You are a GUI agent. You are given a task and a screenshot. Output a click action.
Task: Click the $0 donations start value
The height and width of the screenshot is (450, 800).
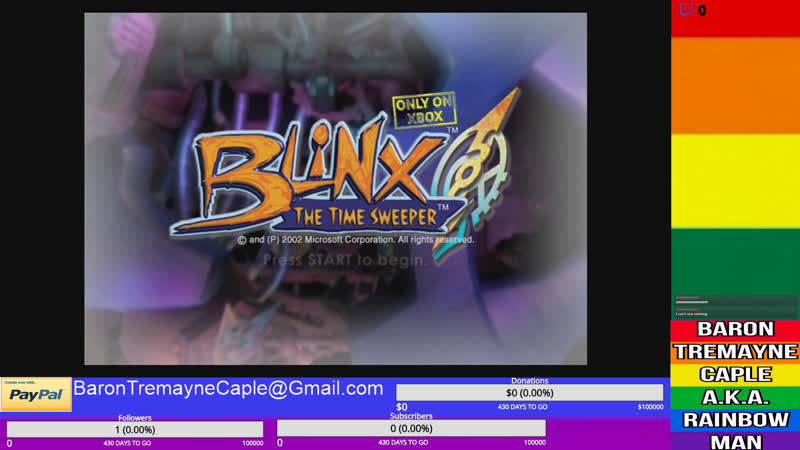[402, 407]
